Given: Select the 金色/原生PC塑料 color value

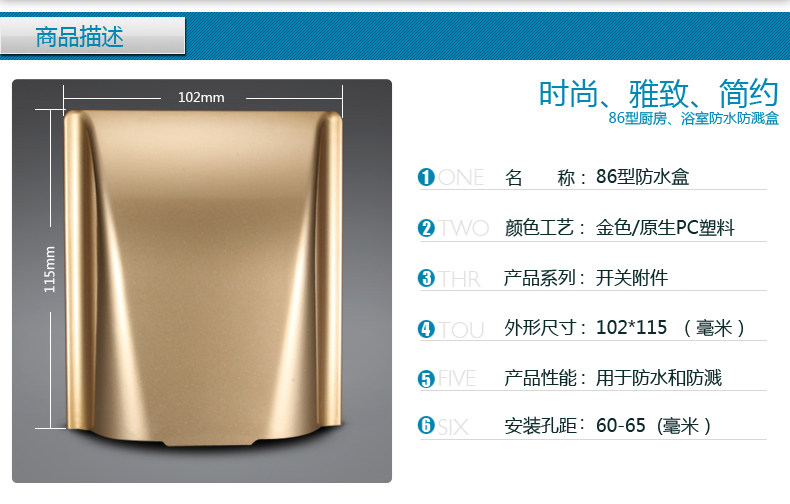Looking at the screenshot, I should point(665,228).
